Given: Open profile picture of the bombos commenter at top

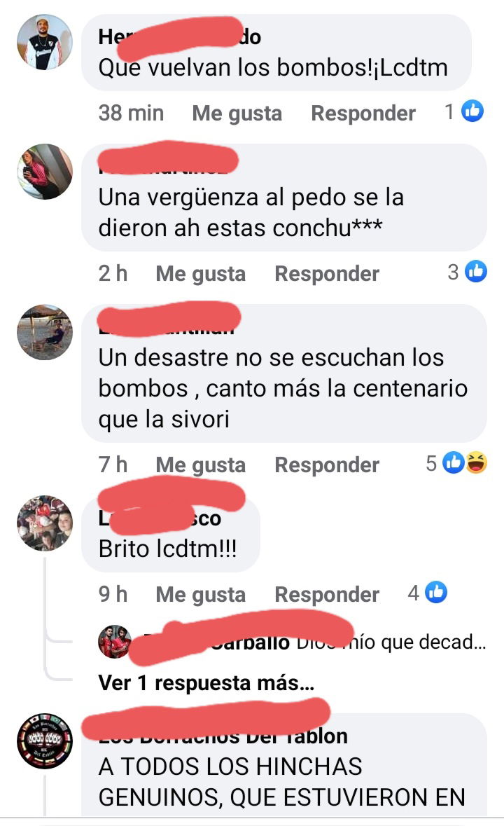Looking at the screenshot, I should pos(45,42).
